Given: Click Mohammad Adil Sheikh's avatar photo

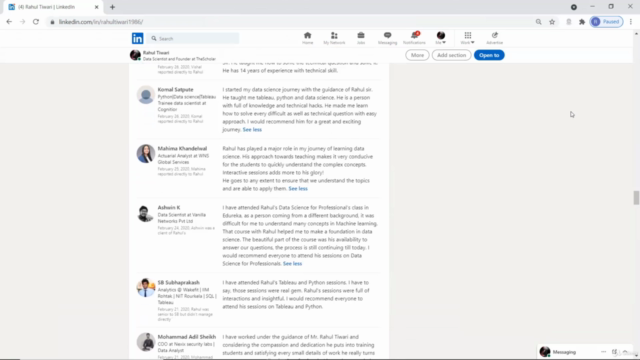Looking at the screenshot, I should click(x=146, y=342).
